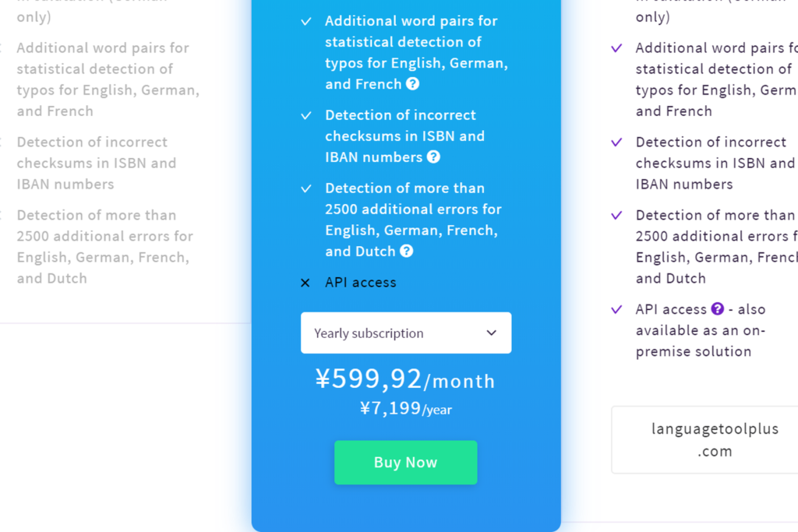Image resolution: width=798 pixels, height=532 pixels.
Task: Open the Yearly subscription dropdown
Action: (x=406, y=333)
